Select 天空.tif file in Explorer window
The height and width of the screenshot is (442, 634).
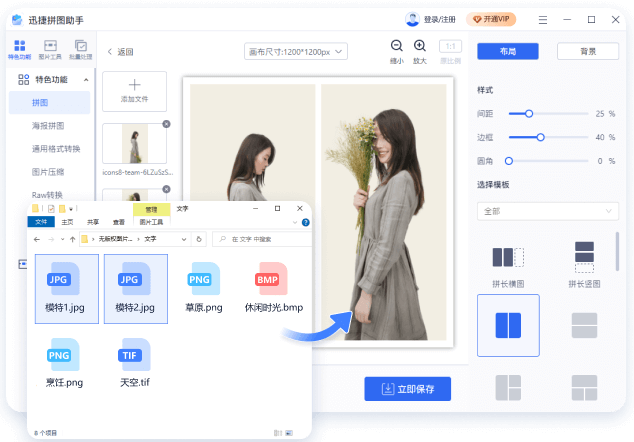[135, 363]
